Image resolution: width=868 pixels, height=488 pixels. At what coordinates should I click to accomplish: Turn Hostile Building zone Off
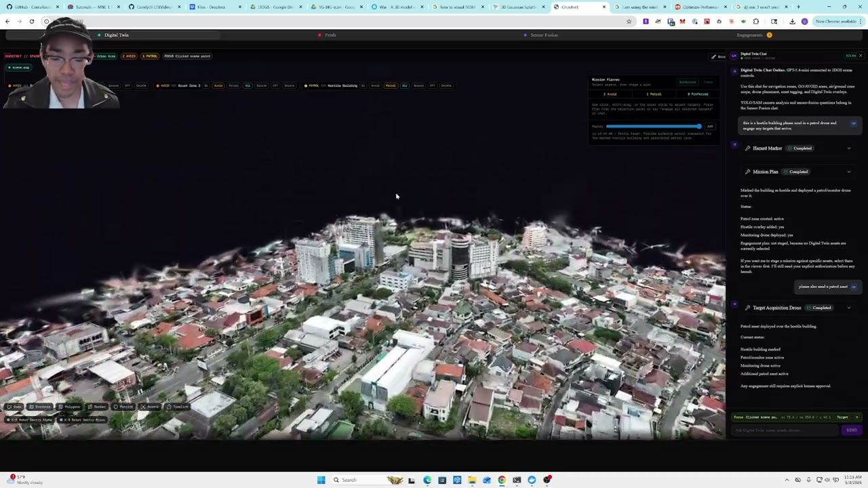coord(432,86)
